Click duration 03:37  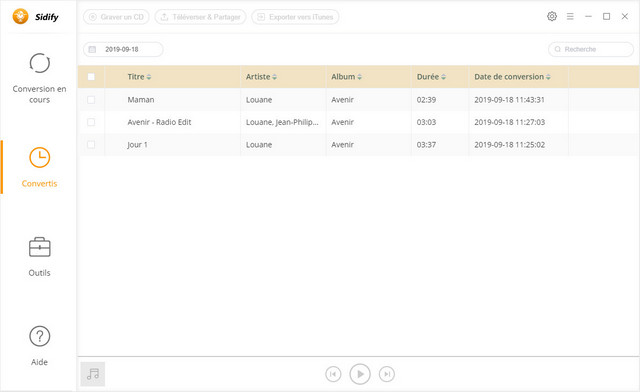426,145
